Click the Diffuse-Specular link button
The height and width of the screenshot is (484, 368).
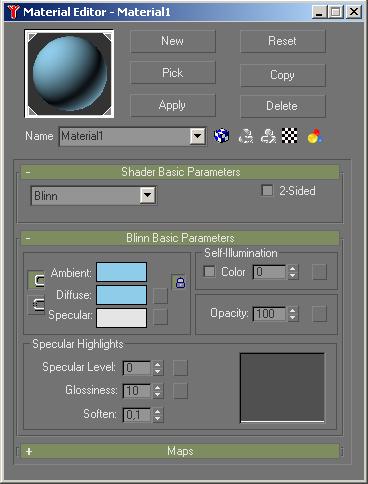coord(36,304)
